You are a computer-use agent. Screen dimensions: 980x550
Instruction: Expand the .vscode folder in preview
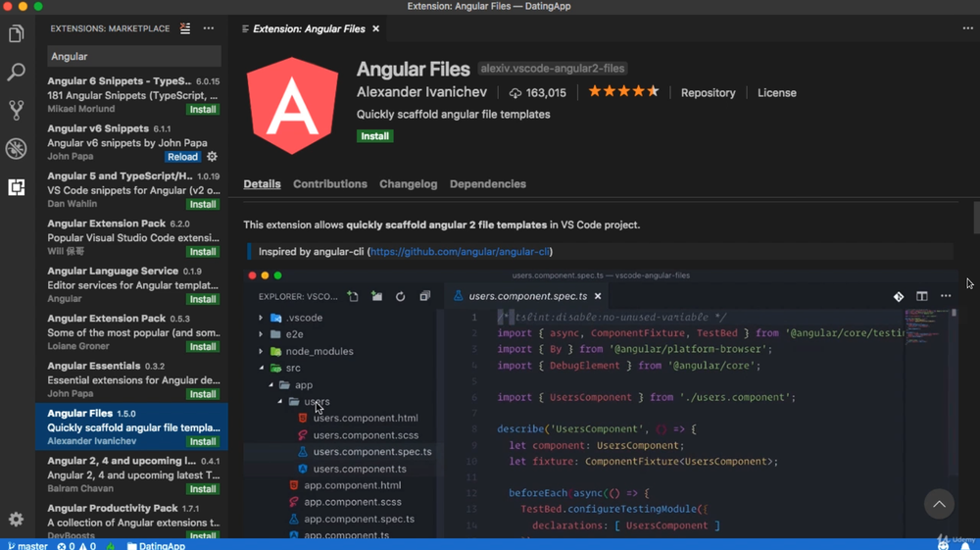261,318
